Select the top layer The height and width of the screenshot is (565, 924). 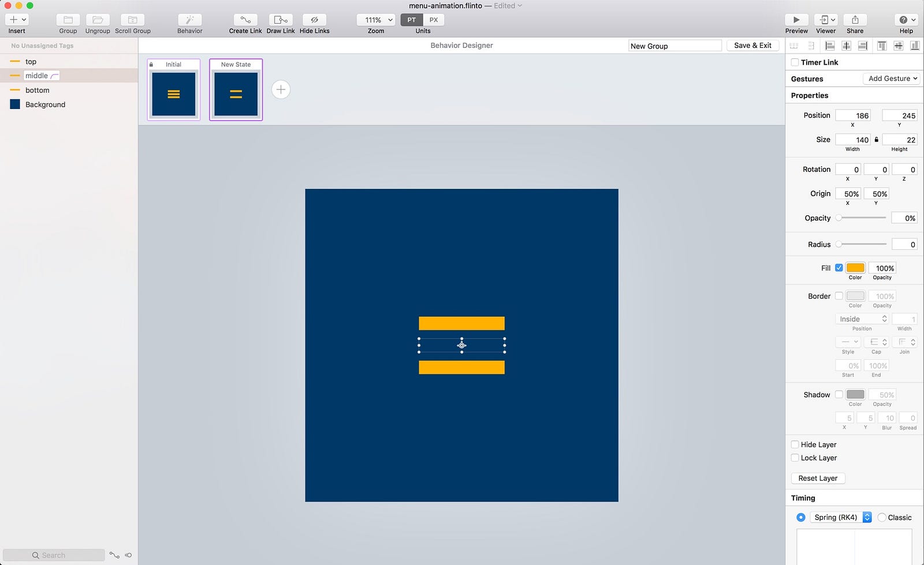pyautogui.click(x=69, y=61)
